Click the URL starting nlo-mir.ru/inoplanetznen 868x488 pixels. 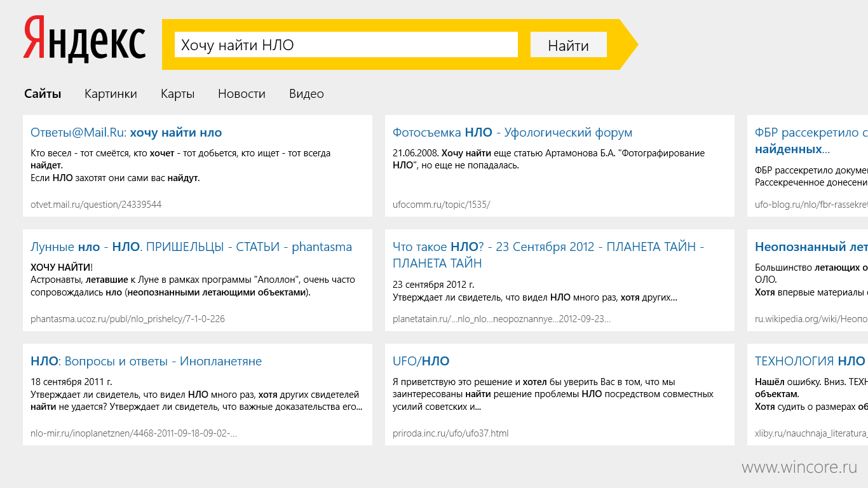(x=133, y=433)
